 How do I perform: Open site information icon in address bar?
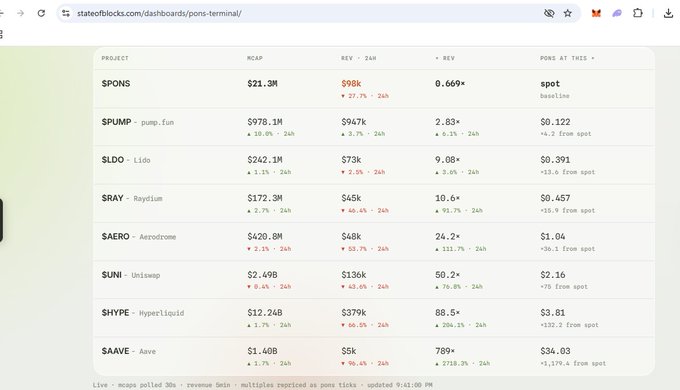click(66, 13)
